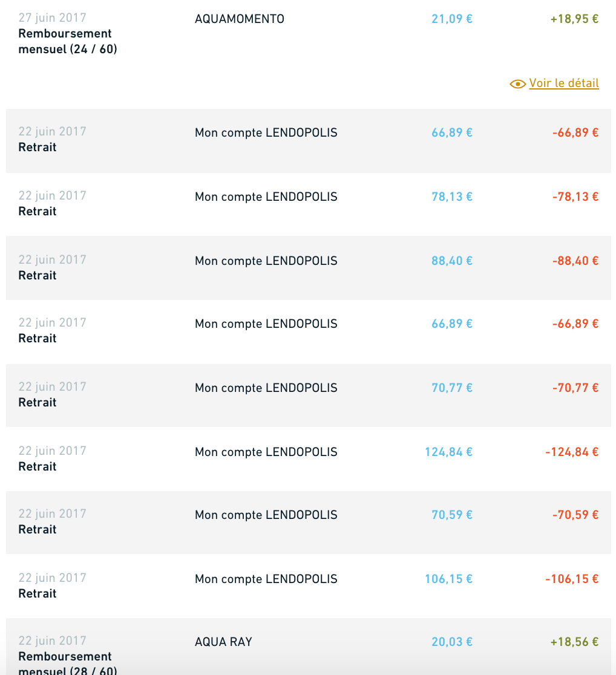Click the 124,84 € blue amount
Image resolution: width=616 pixels, height=675 pixels.
(448, 452)
